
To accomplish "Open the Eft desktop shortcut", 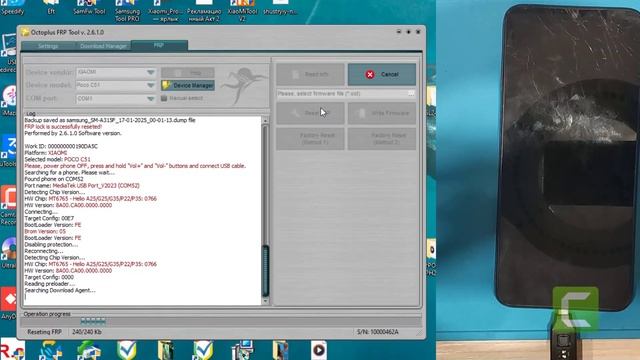I will (x=51, y=8).
